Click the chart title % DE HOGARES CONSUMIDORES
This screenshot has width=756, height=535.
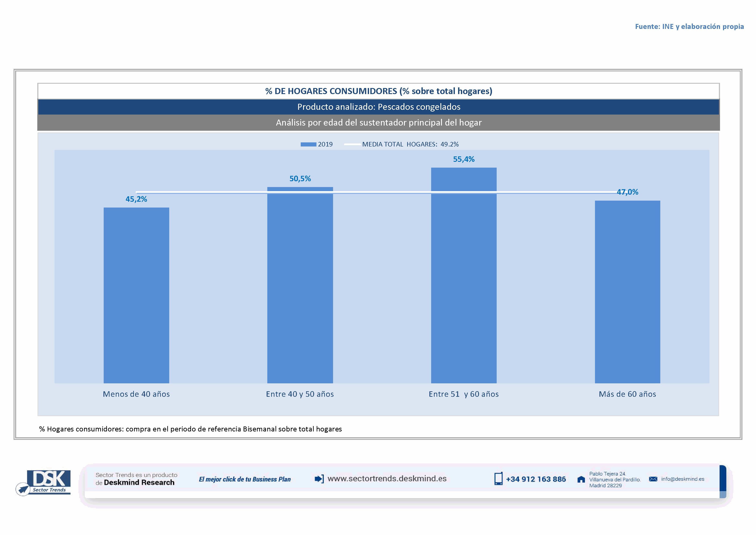coord(379,91)
